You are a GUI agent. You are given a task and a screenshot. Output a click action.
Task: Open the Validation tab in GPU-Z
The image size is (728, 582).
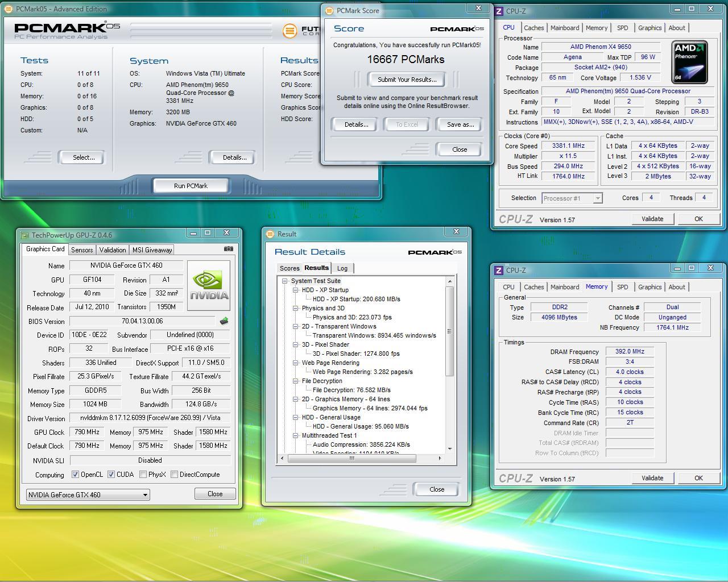click(x=113, y=250)
